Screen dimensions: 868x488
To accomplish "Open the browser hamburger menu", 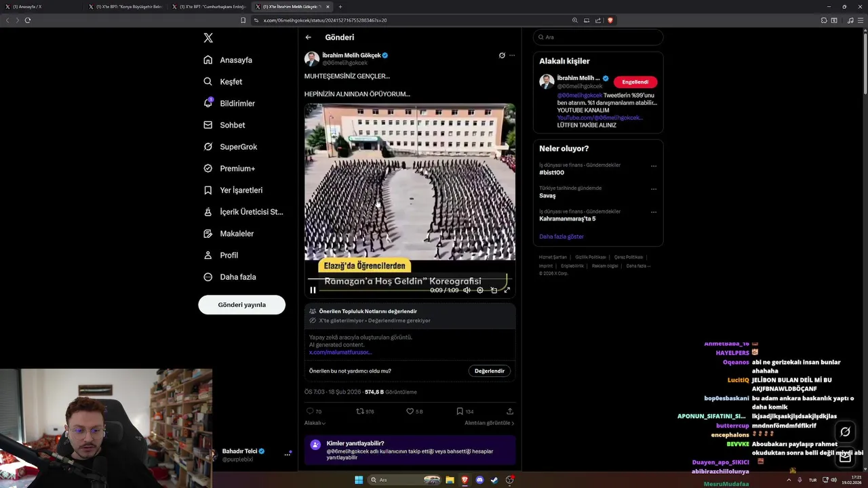I will click(x=861, y=20).
